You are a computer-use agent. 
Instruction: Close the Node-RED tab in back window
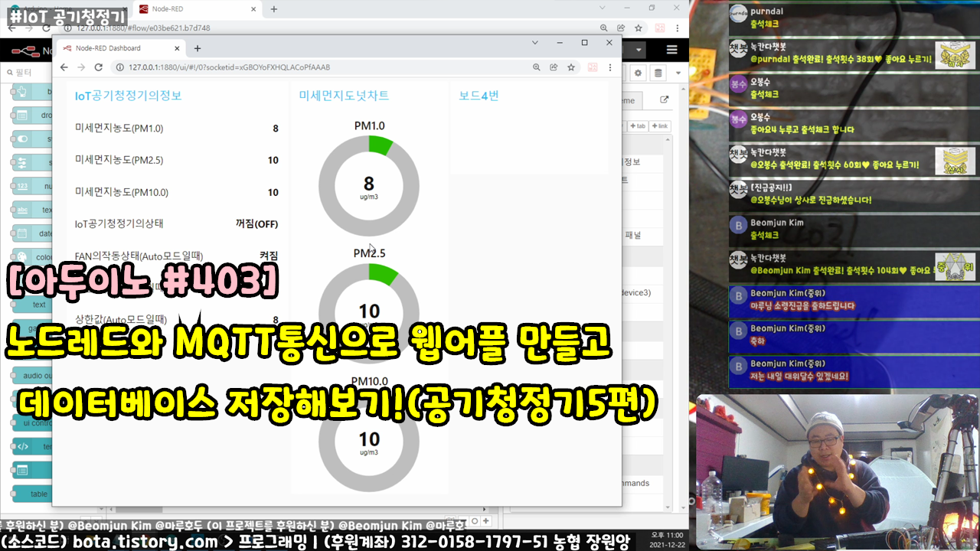click(253, 9)
